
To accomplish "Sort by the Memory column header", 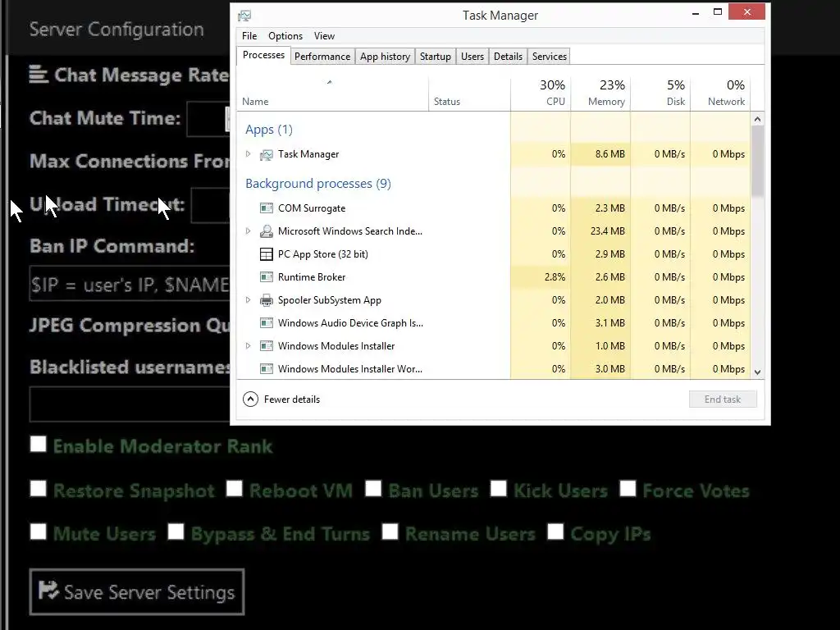I will pos(600,94).
